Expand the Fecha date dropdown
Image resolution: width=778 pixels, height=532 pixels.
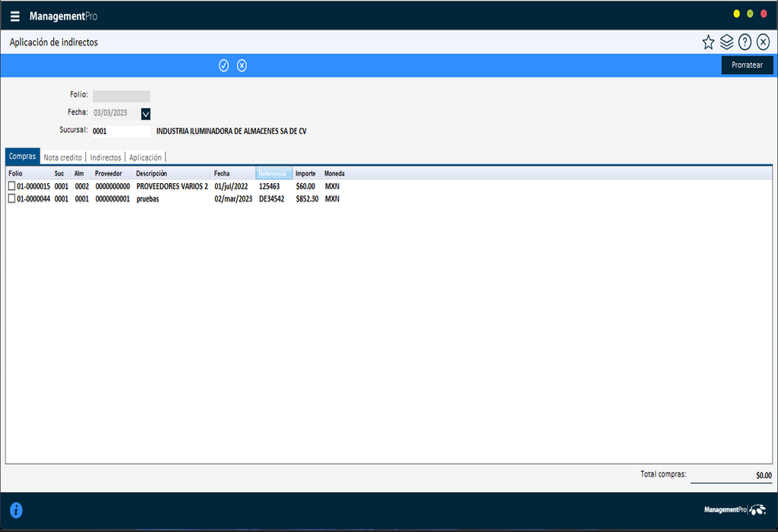(146, 114)
